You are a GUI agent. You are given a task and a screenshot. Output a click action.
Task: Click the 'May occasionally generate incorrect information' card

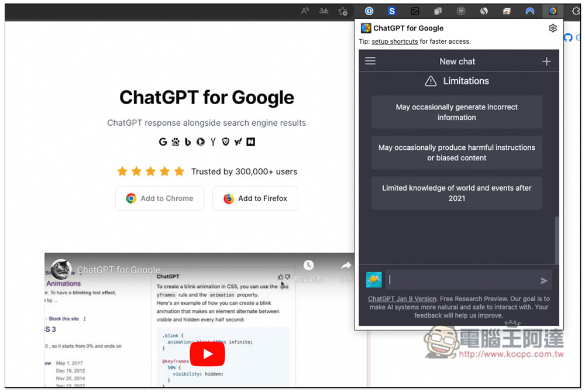point(457,112)
